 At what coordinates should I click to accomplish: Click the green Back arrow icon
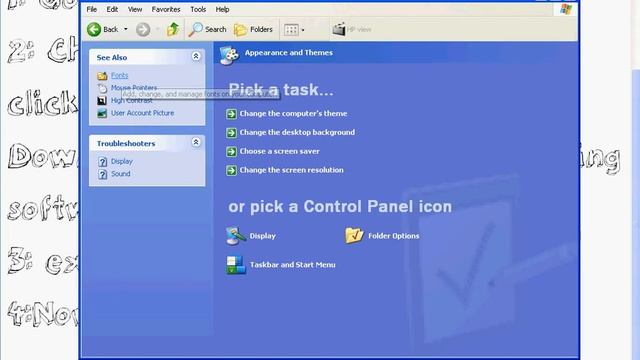94,29
